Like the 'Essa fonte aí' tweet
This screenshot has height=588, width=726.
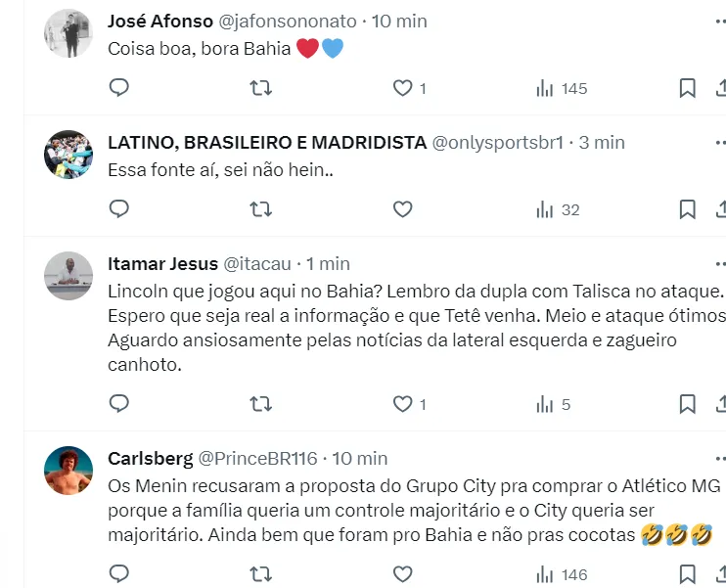pos(402,209)
